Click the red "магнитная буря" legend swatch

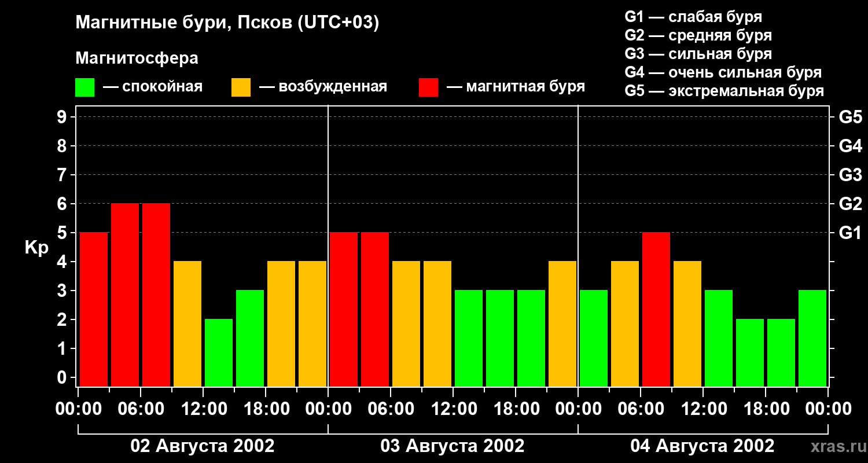pyautogui.click(x=428, y=87)
